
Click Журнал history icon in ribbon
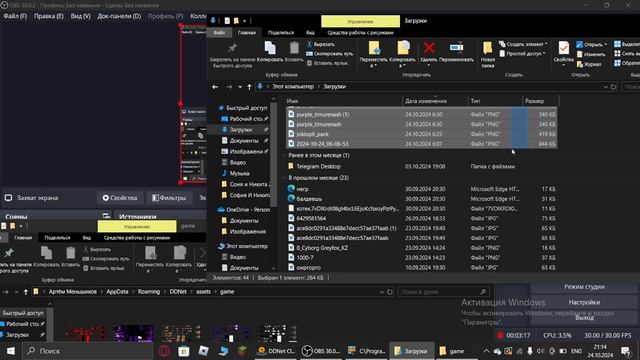pos(589,64)
